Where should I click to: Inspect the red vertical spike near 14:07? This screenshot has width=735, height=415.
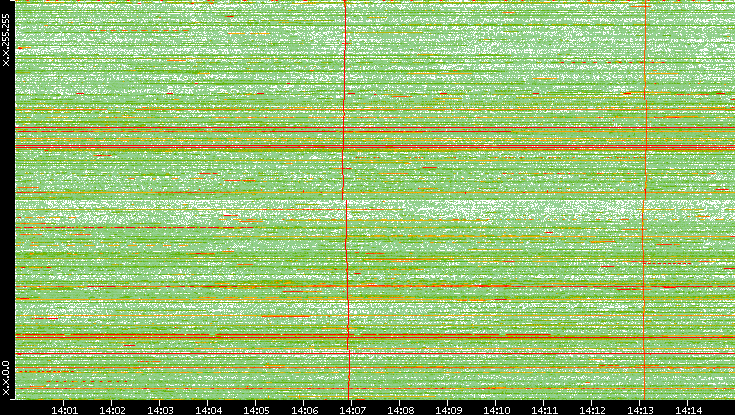tap(346, 200)
